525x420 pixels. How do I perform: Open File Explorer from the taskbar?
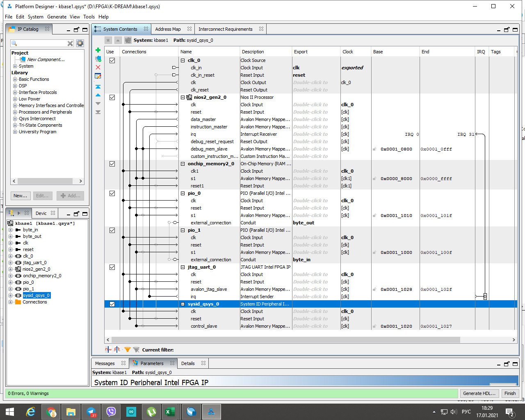pyautogui.click(x=71, y=412)
